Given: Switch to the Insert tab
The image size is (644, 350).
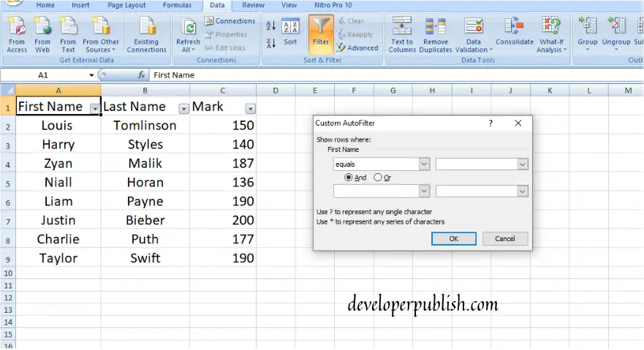Looking at the screenshot, I should [80, 5].
